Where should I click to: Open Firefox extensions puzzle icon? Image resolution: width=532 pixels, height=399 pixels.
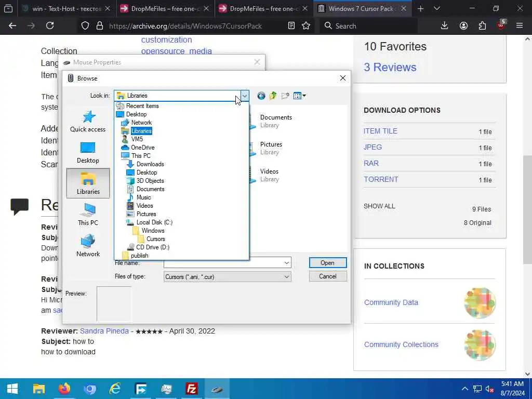point(482,26)
